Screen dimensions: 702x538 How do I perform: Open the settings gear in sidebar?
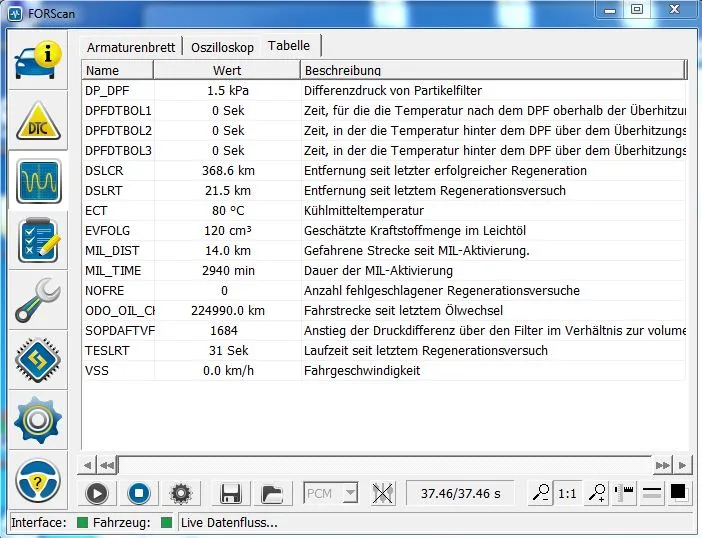[x=39, y=420]
